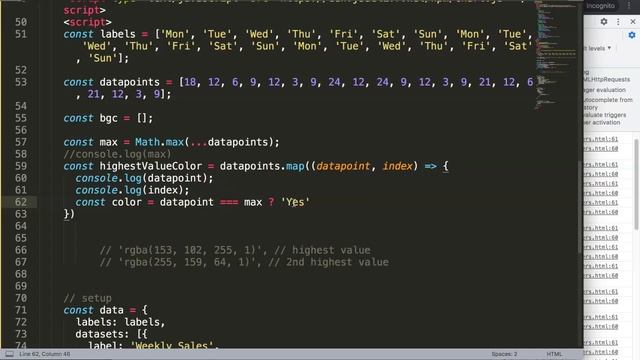Select line number 62 in gutter

[21, 202]
